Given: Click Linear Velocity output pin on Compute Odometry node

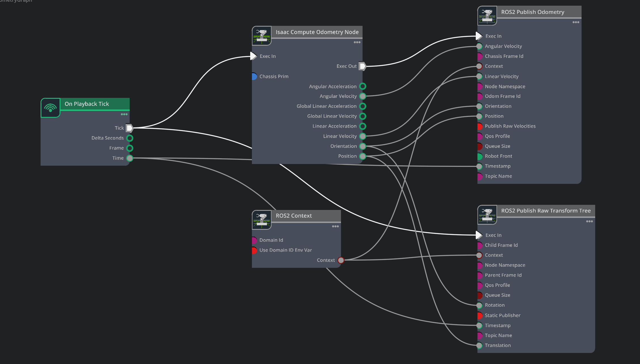Looking at the screenshot, I should coord(363,136).
